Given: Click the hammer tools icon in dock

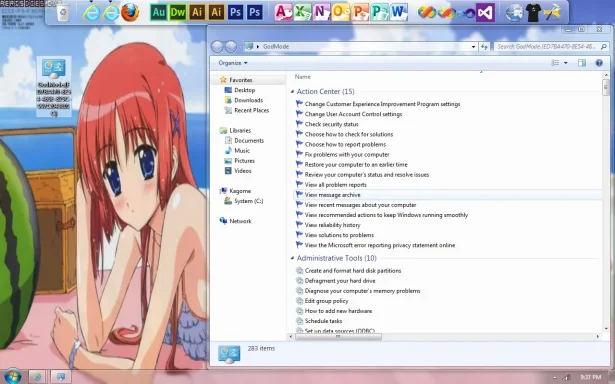Looking at the screenshot, I should point(552,13).
